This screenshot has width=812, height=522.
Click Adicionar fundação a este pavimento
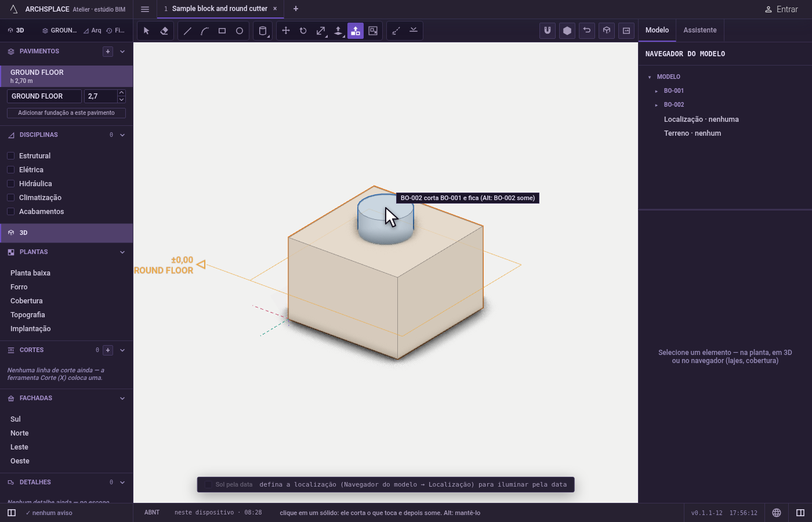pyautogui.click(x=66, y=113)
